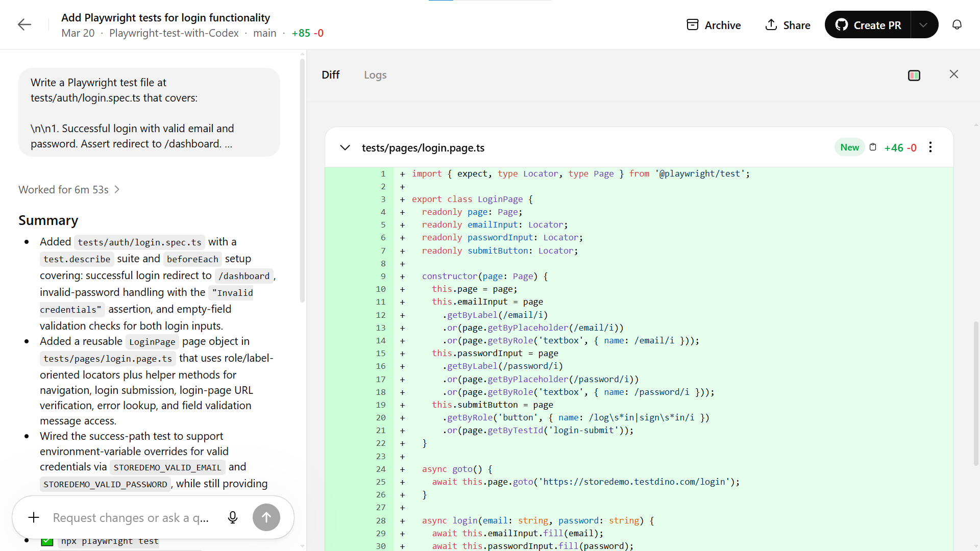Select the Diff tab
Screen dimensions: 980x551
[x=330, y=75]
